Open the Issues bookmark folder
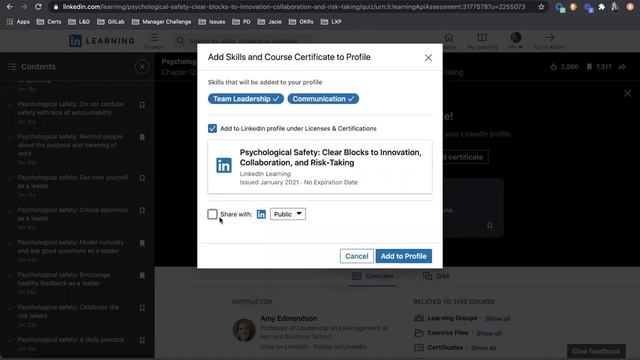640x360 pixels. (x=212, y=22)
